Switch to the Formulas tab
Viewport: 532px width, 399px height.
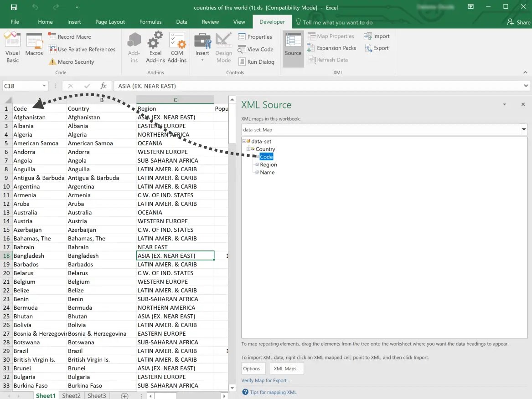coord(150,22)
